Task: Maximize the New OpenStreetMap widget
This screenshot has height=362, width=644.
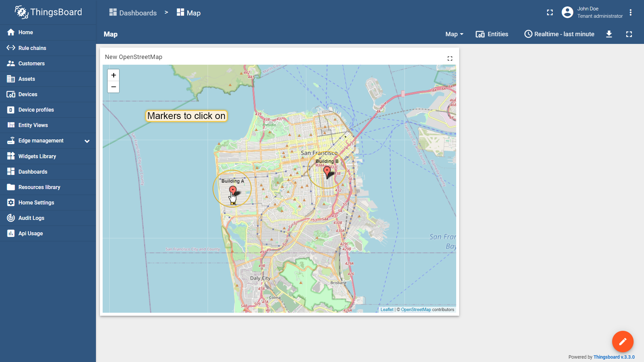Action: [450, 58]
